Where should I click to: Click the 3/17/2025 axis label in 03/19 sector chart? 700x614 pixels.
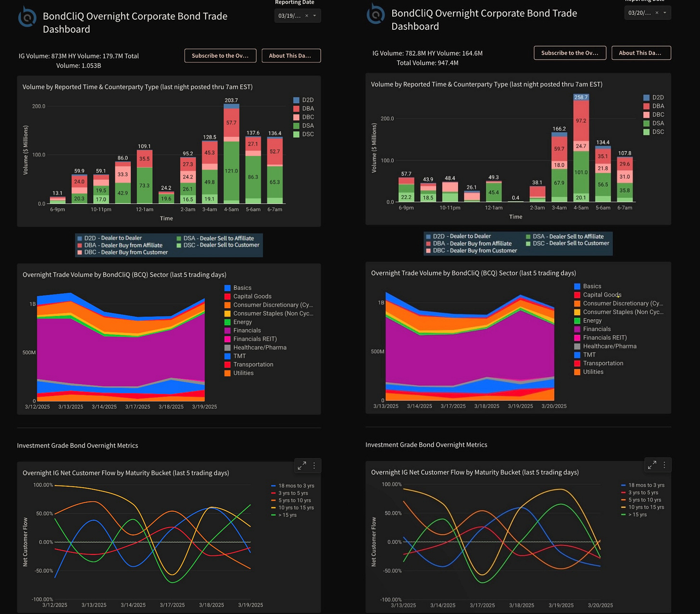(x=137, y=406)
